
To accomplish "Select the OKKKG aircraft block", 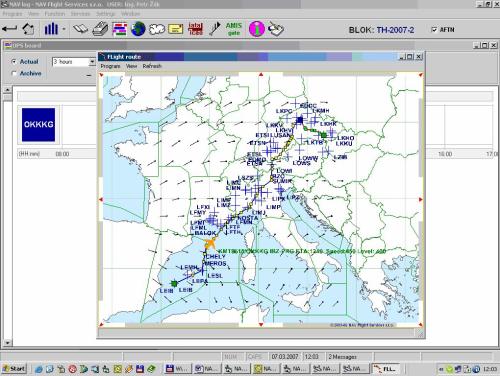I will click(x=38, y=125).
